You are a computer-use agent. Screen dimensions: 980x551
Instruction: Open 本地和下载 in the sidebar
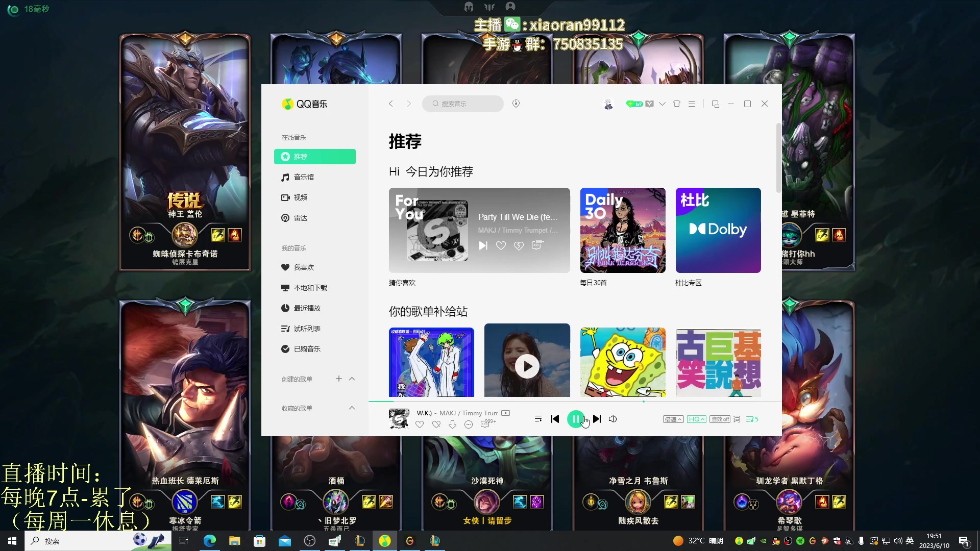click(x=315, y=288)
